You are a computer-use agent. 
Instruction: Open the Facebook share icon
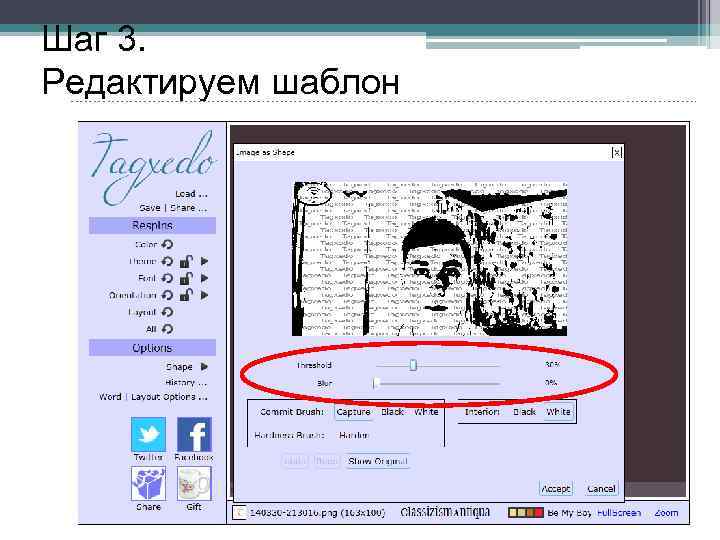point(194,434)
